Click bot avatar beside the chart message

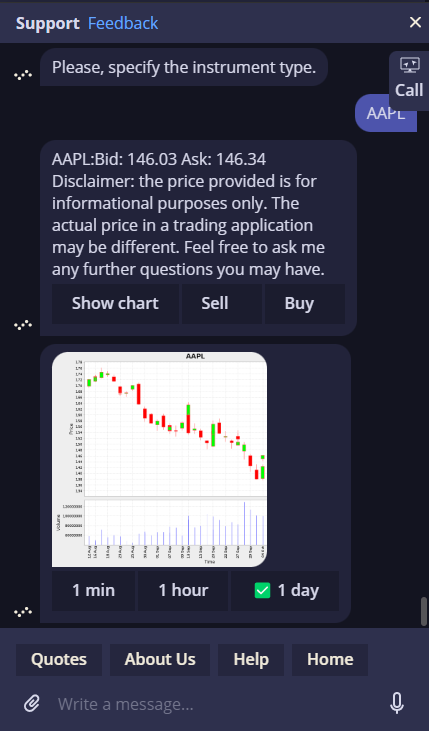coord(23,611)
